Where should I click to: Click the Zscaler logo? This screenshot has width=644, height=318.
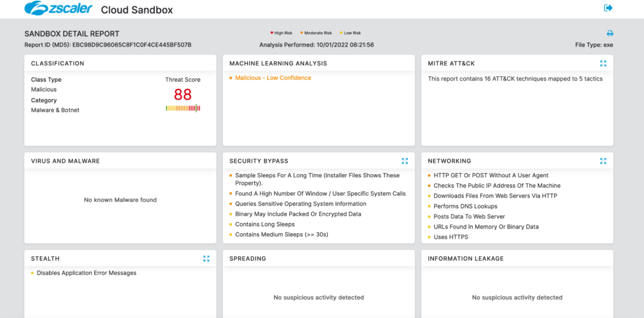[x=58, y=9]
